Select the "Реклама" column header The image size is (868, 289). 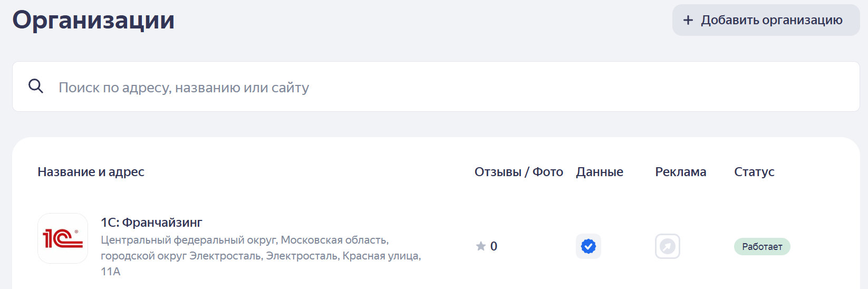[680, 172]
